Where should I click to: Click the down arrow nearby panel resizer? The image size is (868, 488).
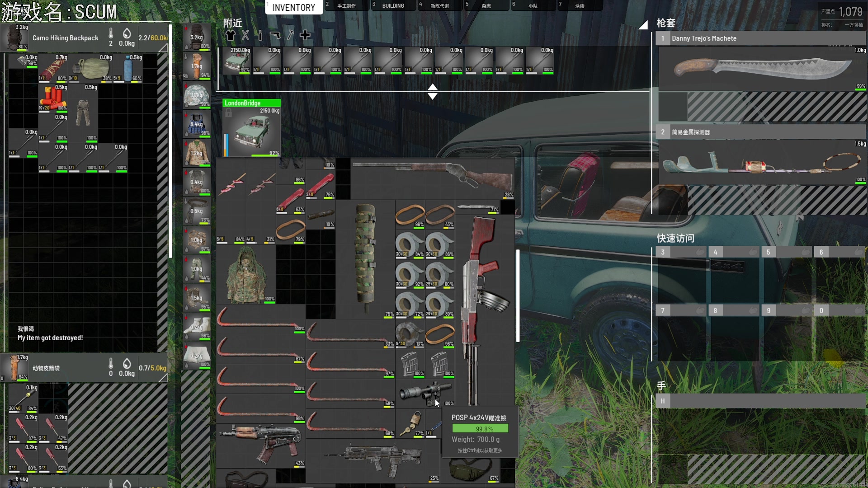pyautogui.click(x=433, y=96)
